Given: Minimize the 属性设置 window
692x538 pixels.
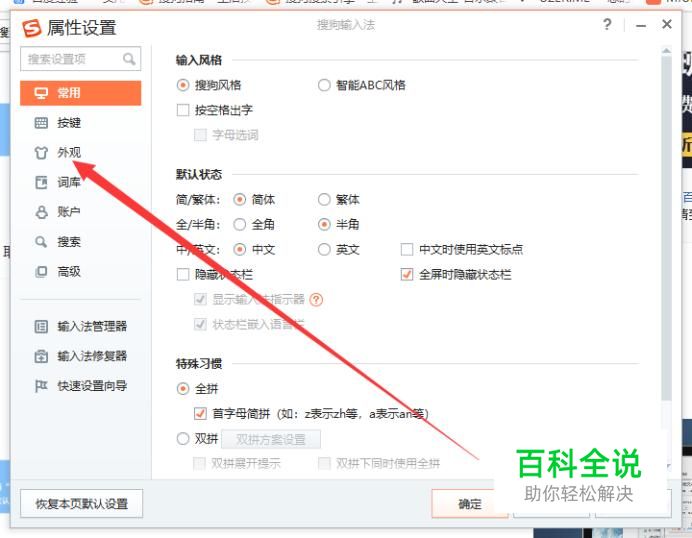Looking at the screenshot, I should (641, 26).
